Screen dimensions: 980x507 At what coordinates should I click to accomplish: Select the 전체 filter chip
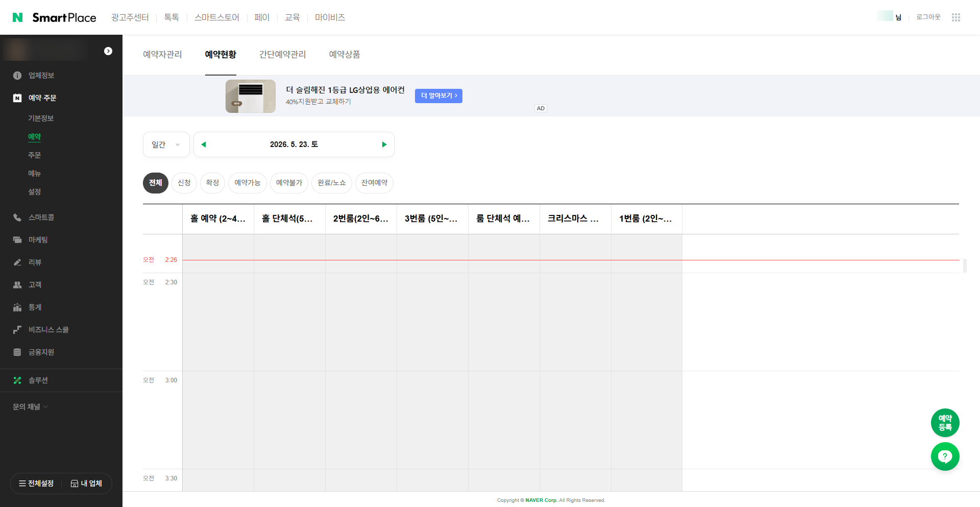156,183
